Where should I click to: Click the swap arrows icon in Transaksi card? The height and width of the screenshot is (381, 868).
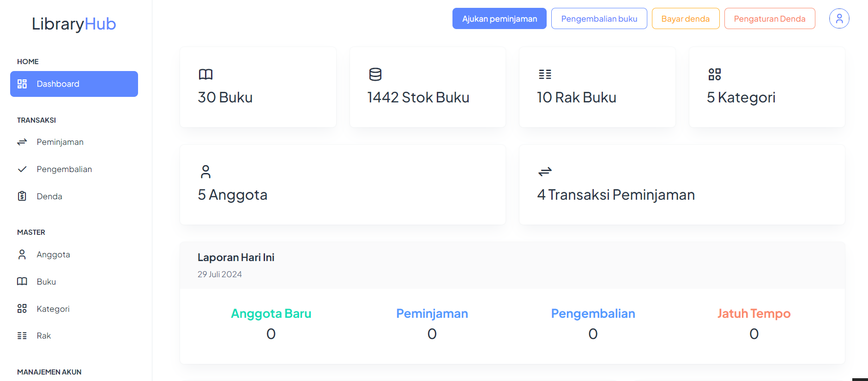point(545,172)
